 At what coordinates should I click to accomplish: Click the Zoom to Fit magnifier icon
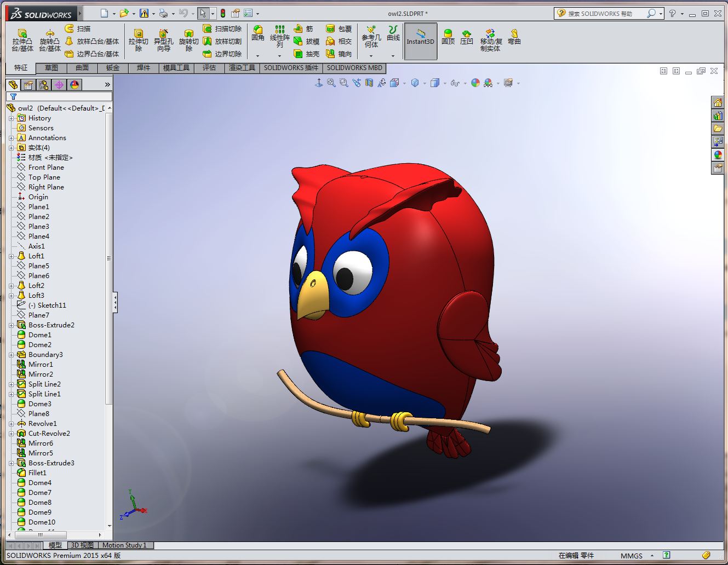tap(331, 83)
